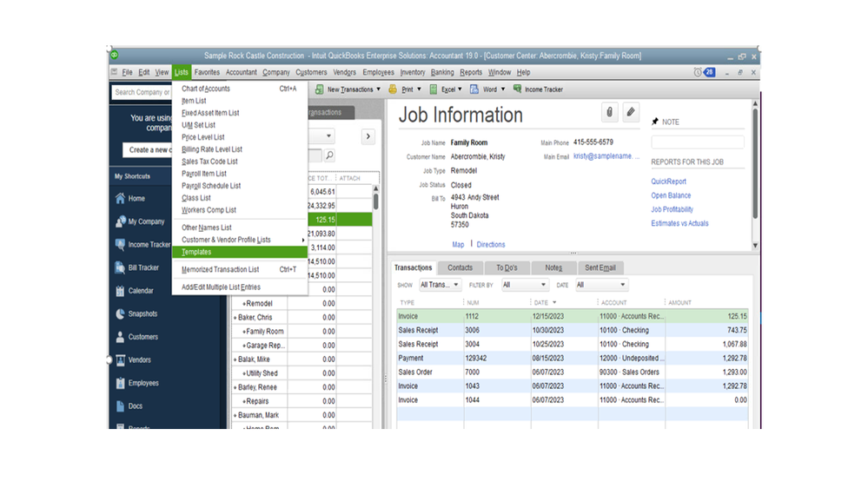Image resolution: width=868 pixels, height=488 pixels.
Task: Click the kristy@samplename email link
Action: [x=606, y=156]
